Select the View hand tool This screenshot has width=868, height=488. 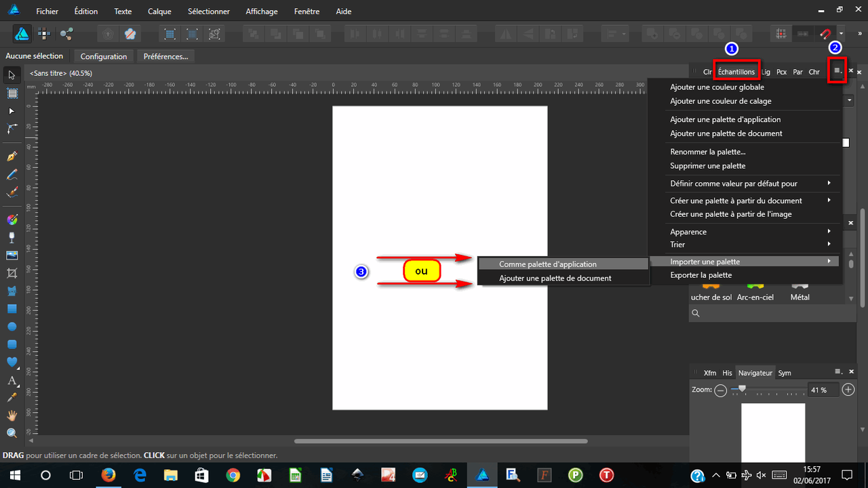[x=12, y=415]
